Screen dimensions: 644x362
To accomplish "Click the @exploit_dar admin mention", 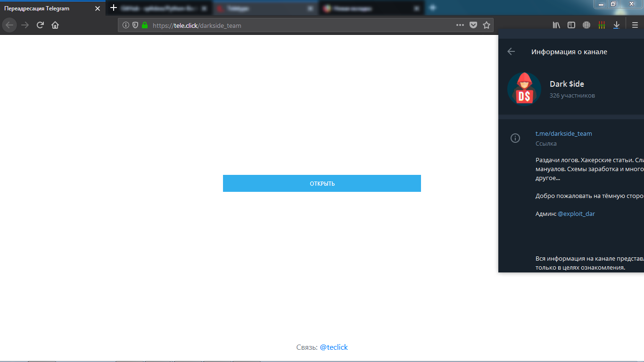I will 576,214.
